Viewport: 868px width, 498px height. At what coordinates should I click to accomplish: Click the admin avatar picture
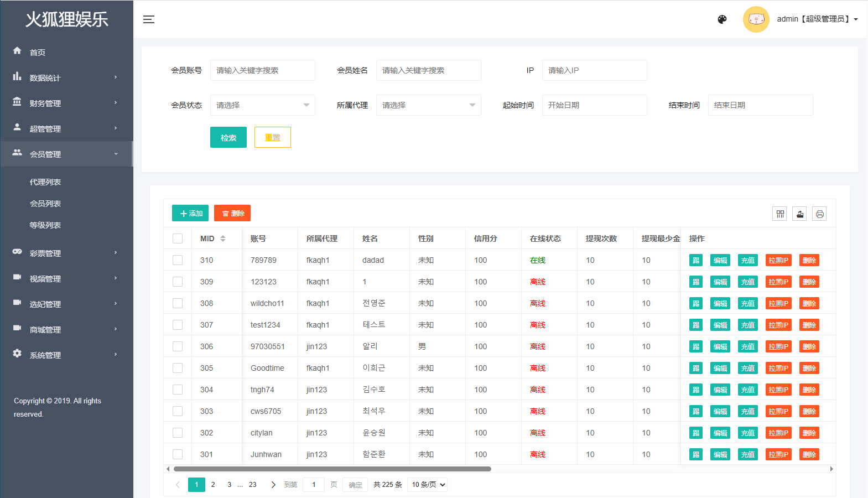tap(756, 19)
